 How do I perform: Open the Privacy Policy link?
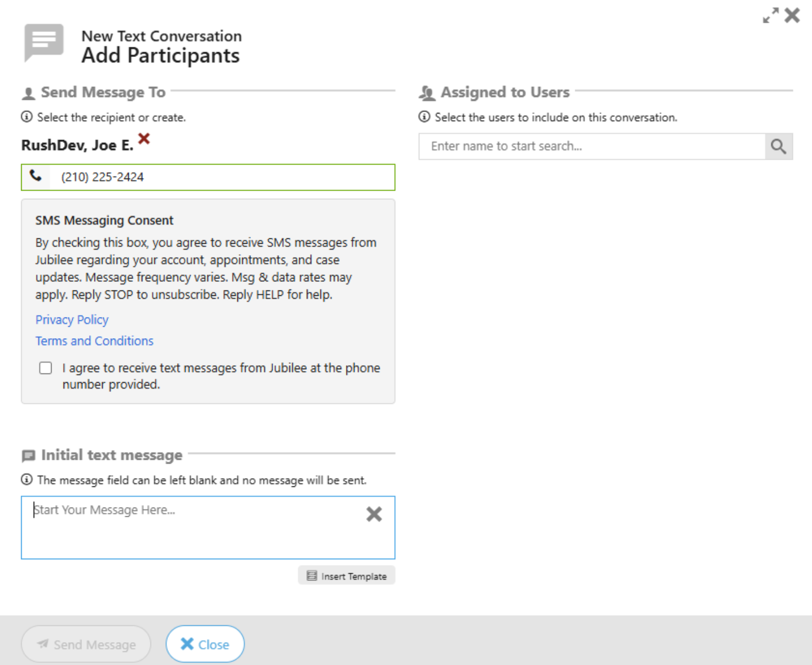coord(72,320)
